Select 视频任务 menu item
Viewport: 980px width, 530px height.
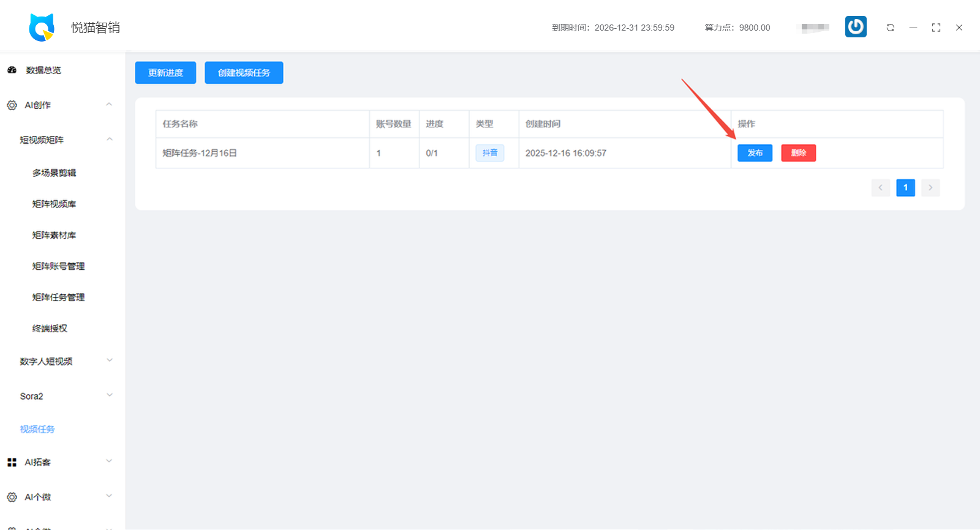37,429
